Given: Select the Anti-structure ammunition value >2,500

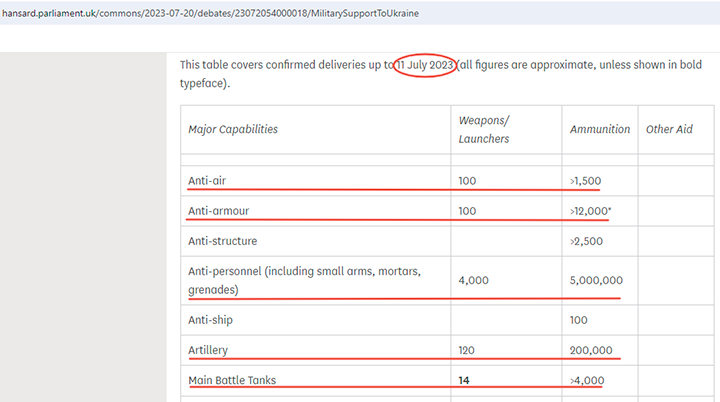Looking at the screenshot, I should point(585,241).
